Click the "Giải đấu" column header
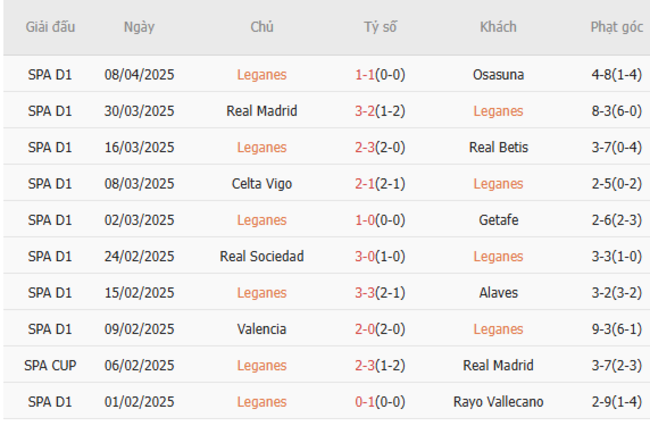 click(x=50, y=27)
